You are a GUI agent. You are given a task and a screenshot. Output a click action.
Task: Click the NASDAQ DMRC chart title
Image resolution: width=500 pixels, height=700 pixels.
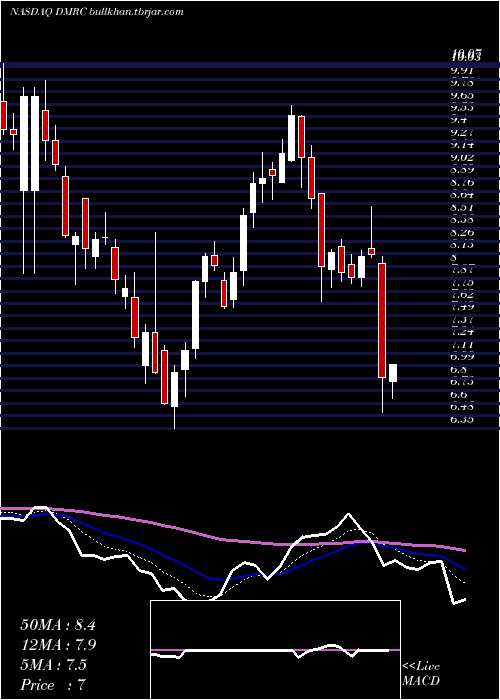96,12
